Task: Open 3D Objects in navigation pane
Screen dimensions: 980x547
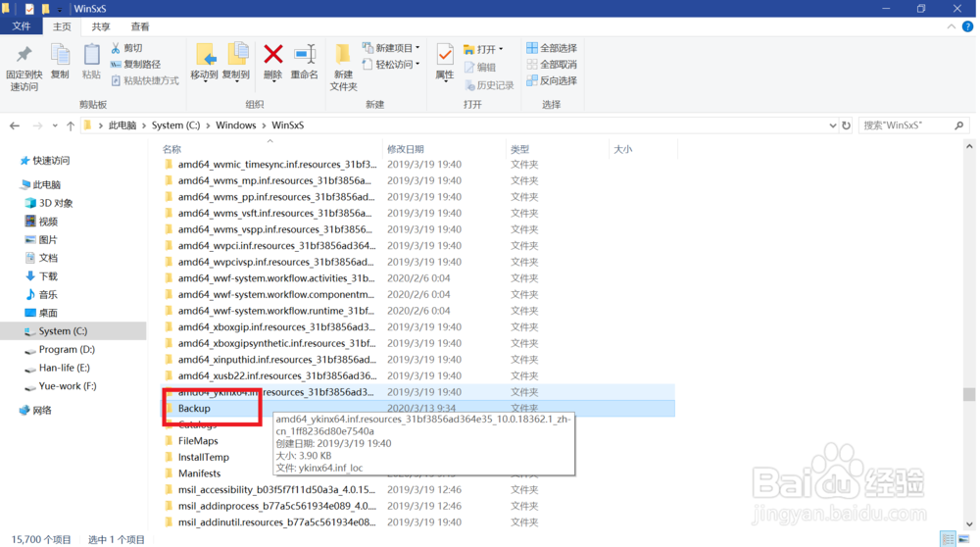Action: tap(49, 203)
